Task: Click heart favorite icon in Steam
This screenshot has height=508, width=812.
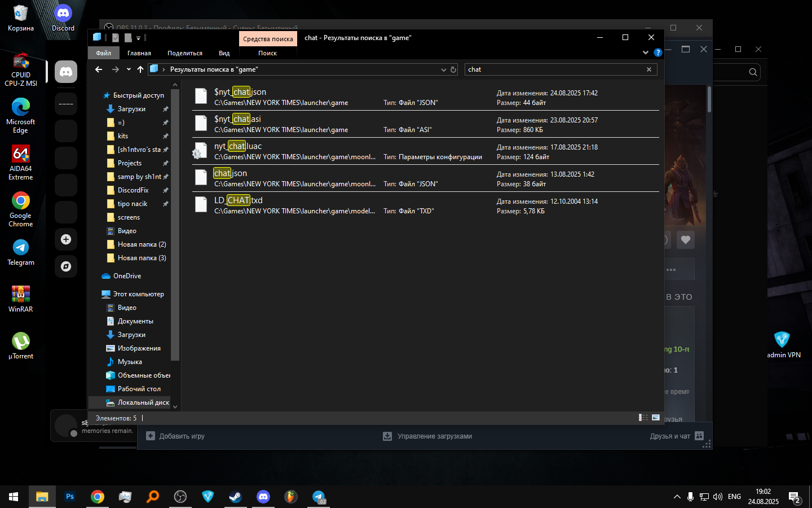Action: 685,240
